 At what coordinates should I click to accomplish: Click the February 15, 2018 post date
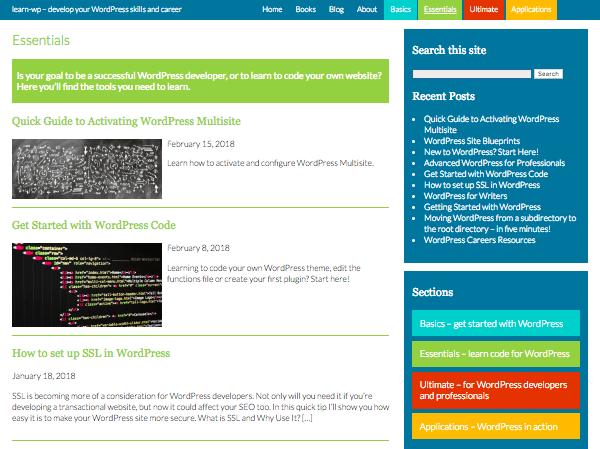coord(201,144)
